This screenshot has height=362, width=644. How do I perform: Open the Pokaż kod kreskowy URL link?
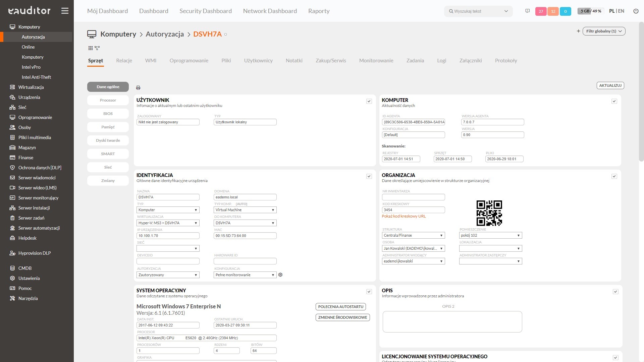404,216
